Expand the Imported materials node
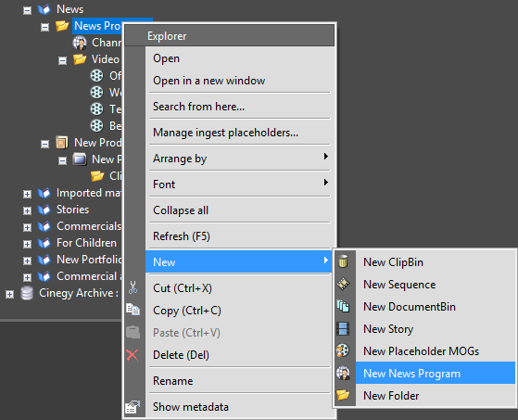Image resolution: width=518 pixels, height=420 pixels. 27,195
